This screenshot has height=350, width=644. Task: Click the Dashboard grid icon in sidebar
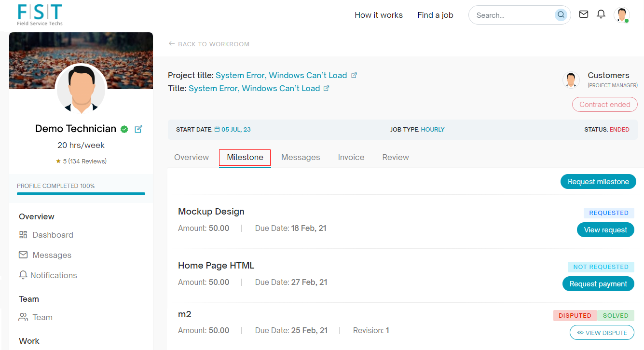pos(23,235)
